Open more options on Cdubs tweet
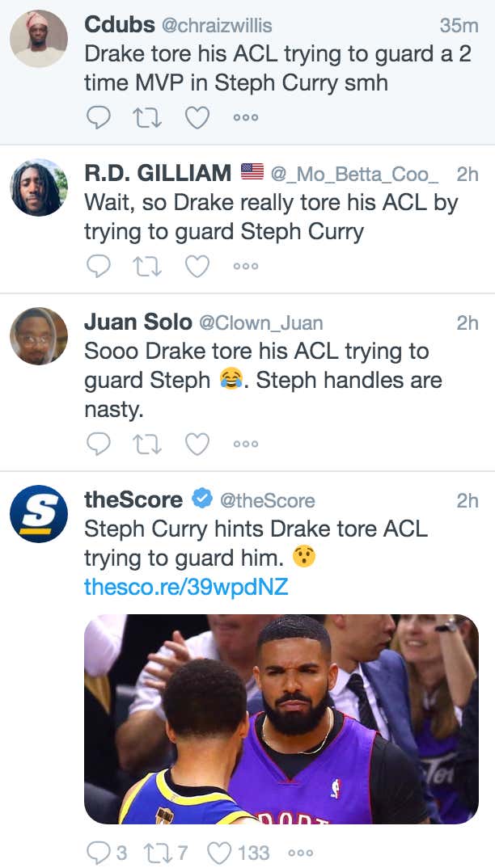This screenshot has height=868, width=495. [x=246, y=117]
